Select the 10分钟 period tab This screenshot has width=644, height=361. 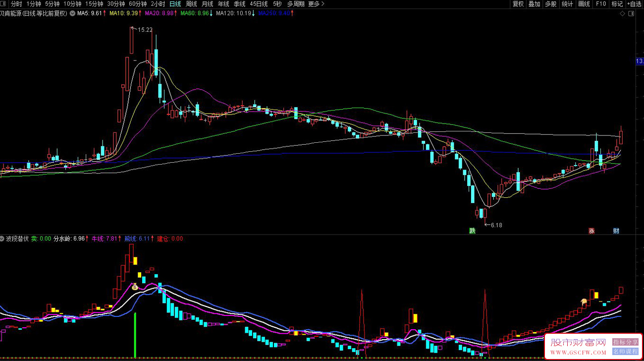click(72, 4)
